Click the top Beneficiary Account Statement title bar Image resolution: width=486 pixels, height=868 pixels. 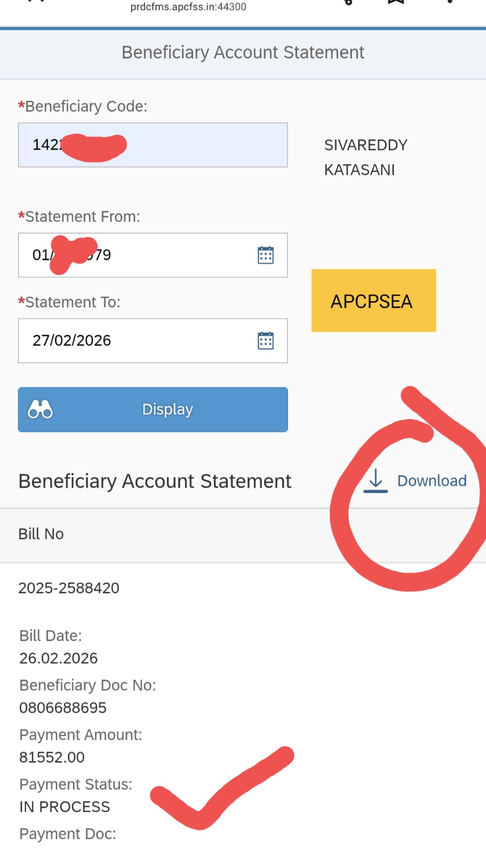coord(243,53)
